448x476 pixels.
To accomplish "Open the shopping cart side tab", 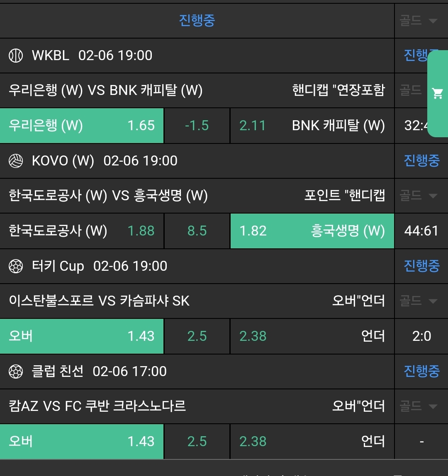I will (438, 94).
